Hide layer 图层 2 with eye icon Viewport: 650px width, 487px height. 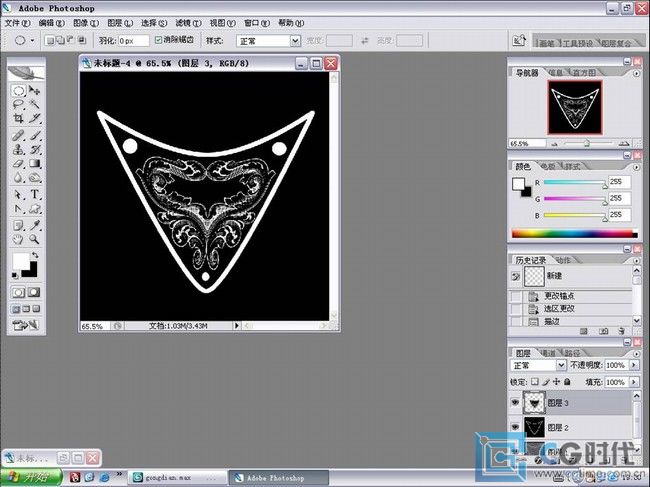pyautogui.click(x=515, y=427)
